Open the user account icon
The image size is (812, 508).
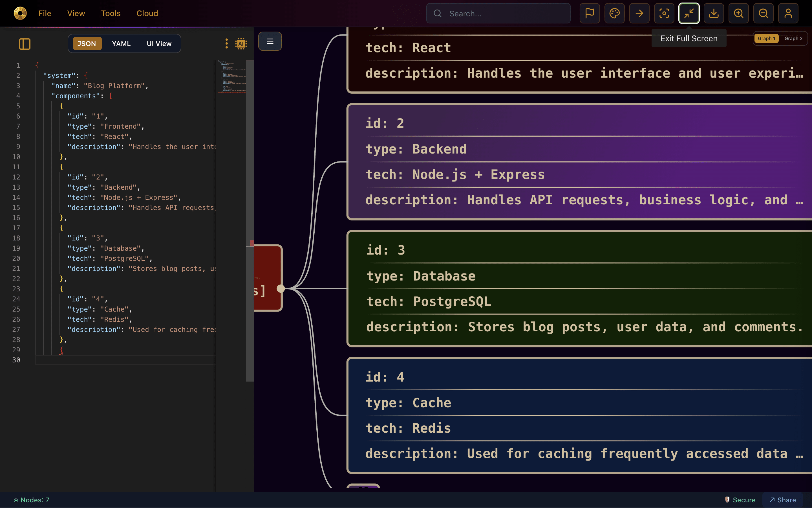pos(788,14)
